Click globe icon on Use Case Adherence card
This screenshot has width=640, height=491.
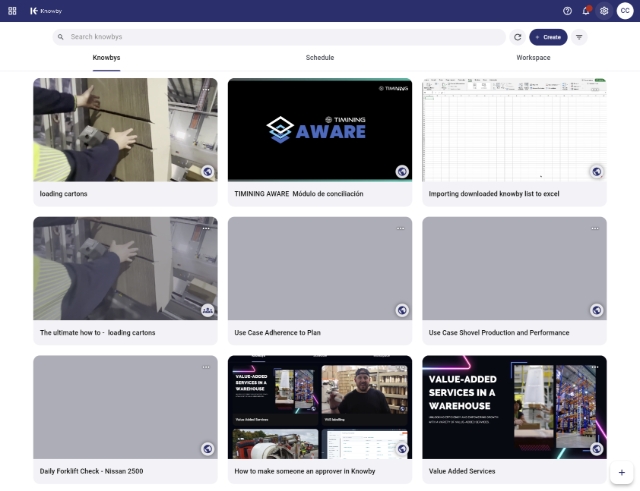click(402, 311)
